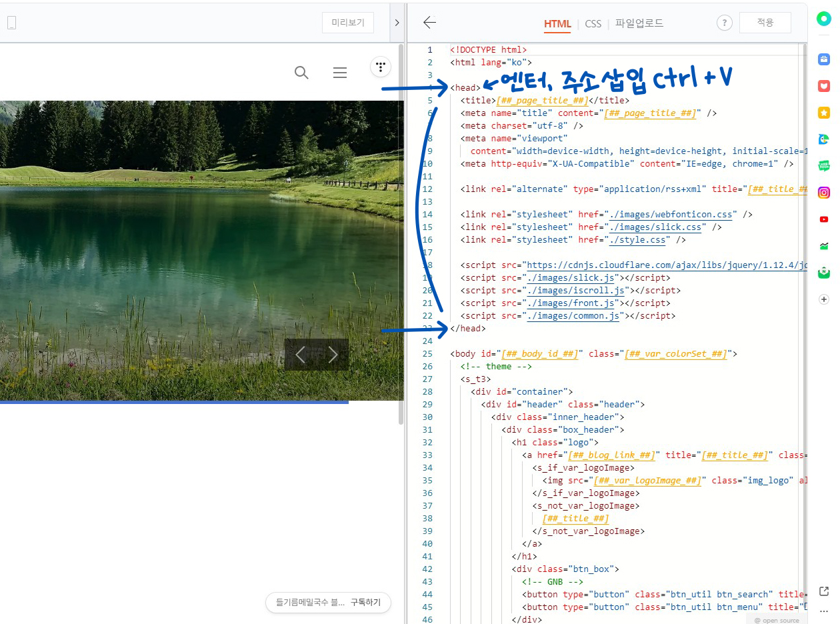Click the green circle icon atop the sidebar
840x624 pixels.
pyautogui.click(x=824, y=20)
